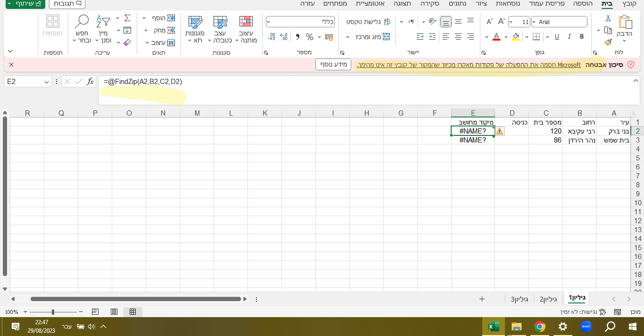
Task: Toggle underline formatting
Action: coord(557,37)
